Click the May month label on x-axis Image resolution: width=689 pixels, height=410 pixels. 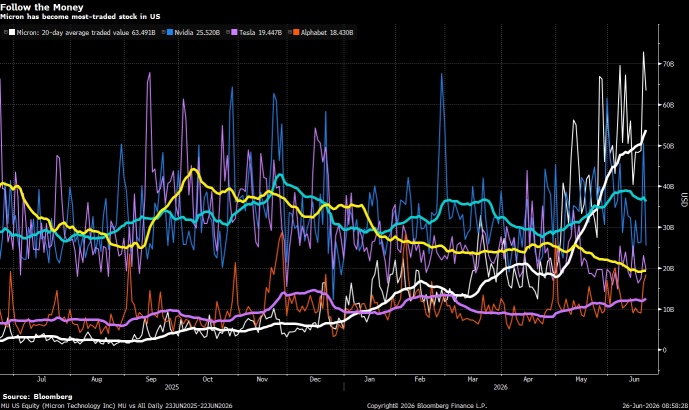[581, 379]
